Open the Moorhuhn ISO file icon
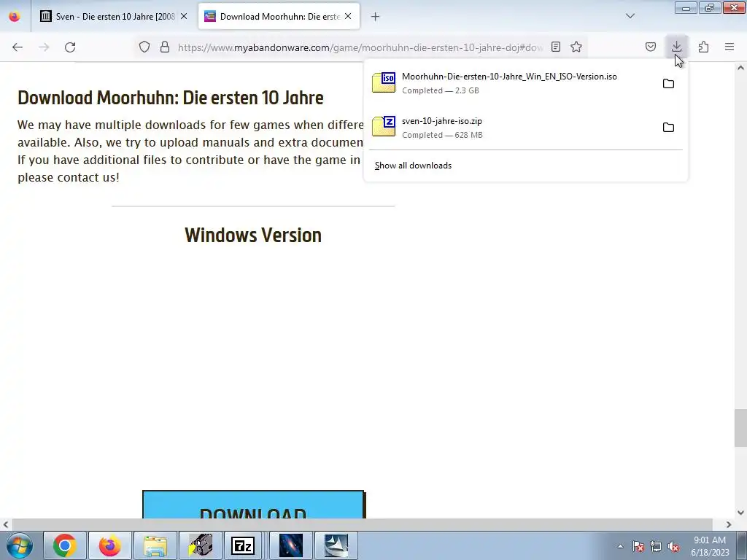The height and width of the screenshot is (560, 747). point(384,82)
